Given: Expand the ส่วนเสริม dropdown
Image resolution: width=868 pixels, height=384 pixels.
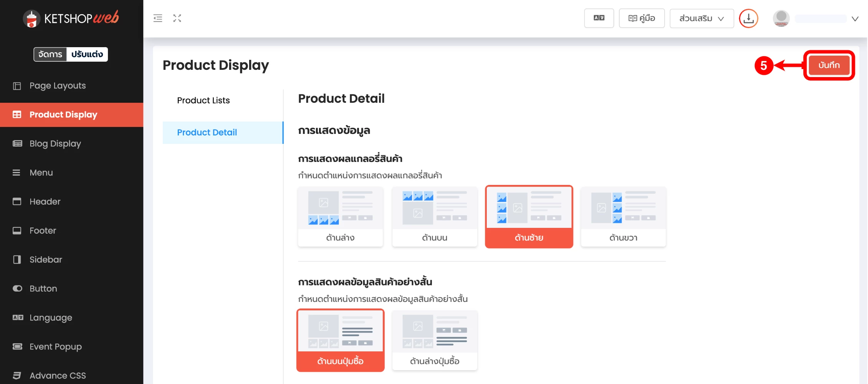Looking at the screenshot, I should click(x=701, y=18).
